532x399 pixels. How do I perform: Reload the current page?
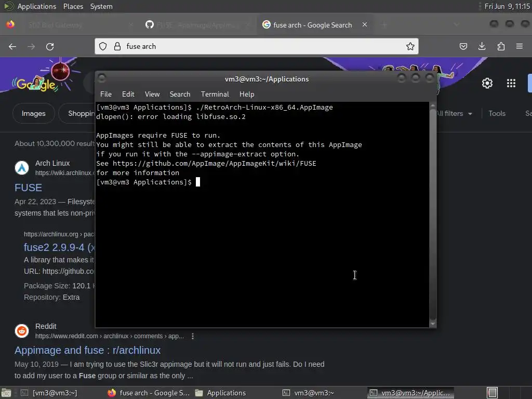point(50,46)
